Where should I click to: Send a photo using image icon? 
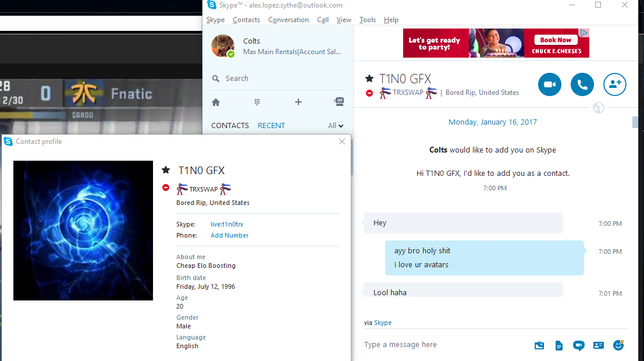[x=539, y=345]
